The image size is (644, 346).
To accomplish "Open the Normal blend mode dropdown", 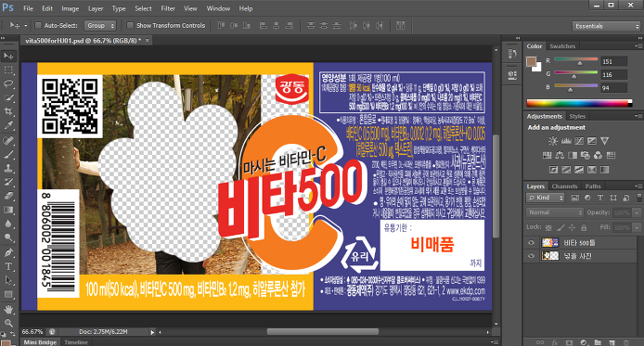I will (555, 212).
